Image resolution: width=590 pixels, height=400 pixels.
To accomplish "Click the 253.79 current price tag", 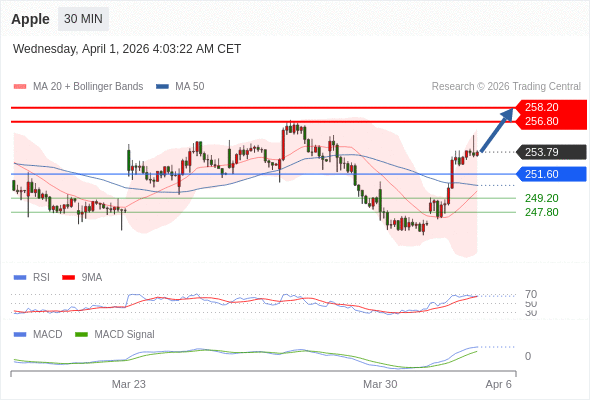I will (x=551, y=152).
